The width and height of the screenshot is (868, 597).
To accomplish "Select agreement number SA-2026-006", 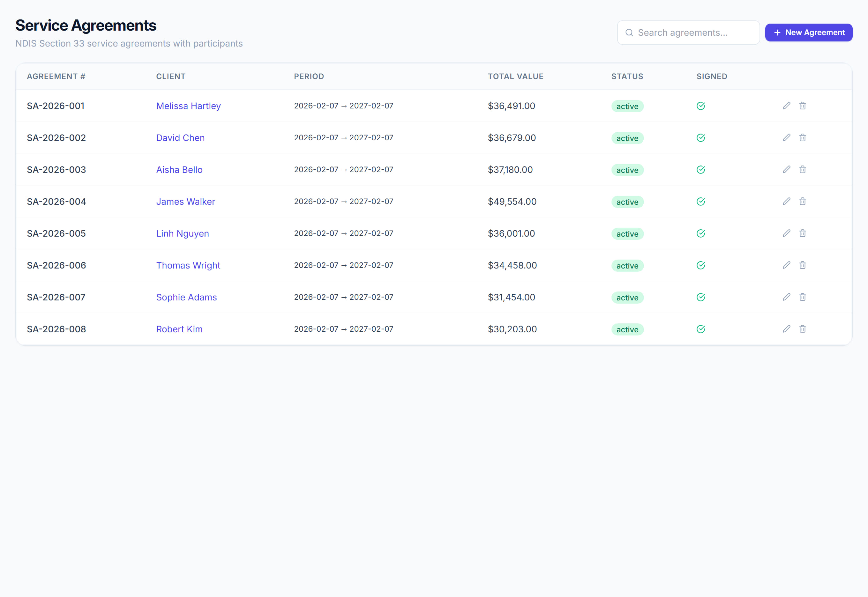I will pos(56,265).
